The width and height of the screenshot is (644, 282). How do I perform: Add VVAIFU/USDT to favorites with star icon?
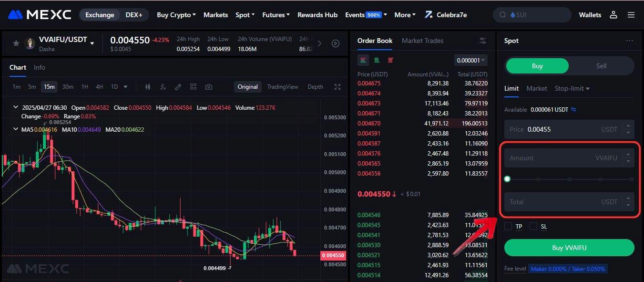tap(16, 43)
